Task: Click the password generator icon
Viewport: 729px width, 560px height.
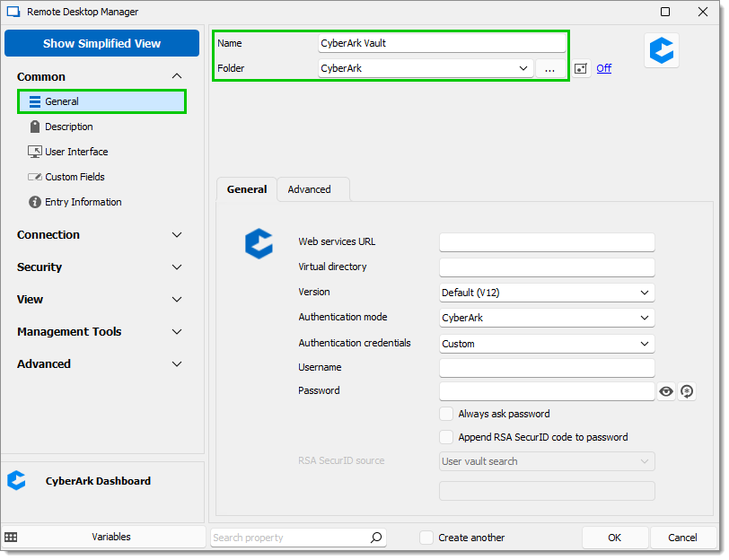Action: [x=687, y=391]
